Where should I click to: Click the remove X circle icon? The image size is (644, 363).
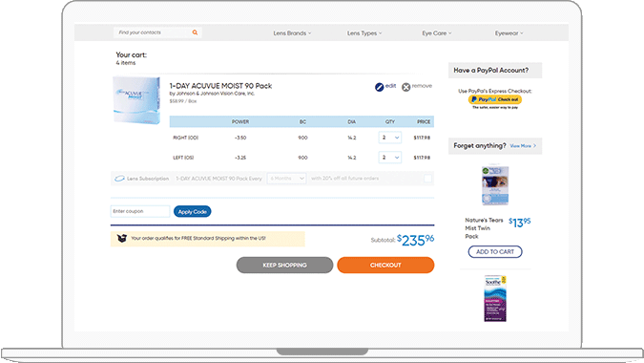tap(405, 87)
